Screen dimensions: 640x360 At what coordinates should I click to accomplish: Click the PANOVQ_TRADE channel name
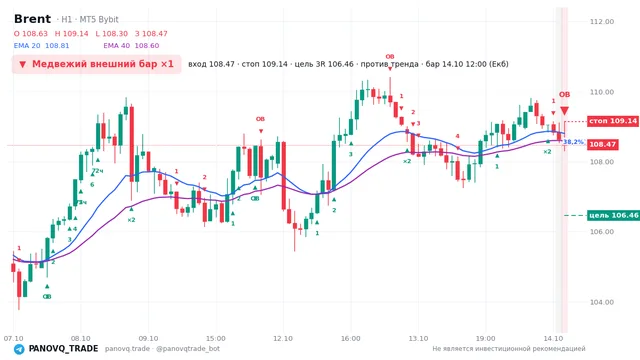(x=63, y=349)
